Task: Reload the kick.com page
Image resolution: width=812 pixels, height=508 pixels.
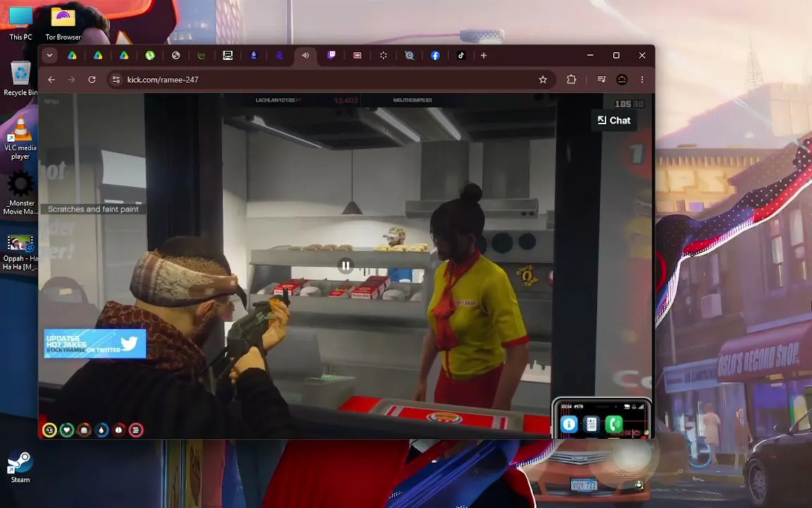Action: [92, 79]
